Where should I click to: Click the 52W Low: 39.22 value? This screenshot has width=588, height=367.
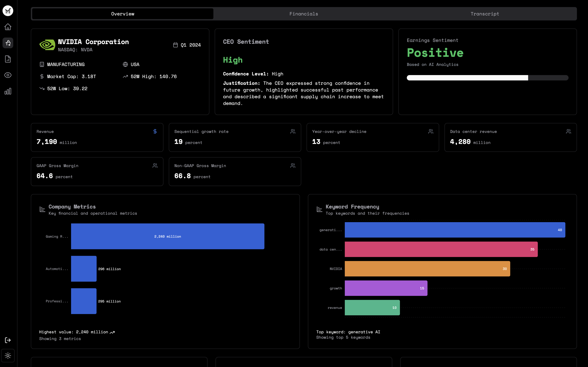point(67,89)
